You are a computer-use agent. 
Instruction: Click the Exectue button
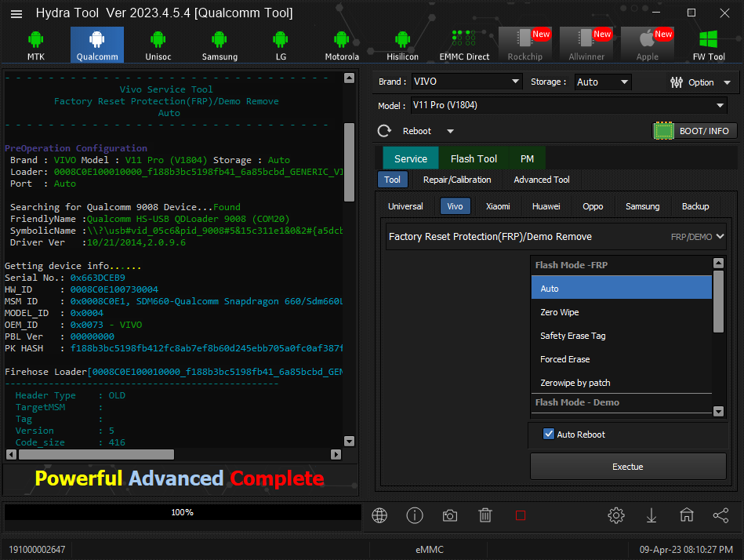(628, 467)
